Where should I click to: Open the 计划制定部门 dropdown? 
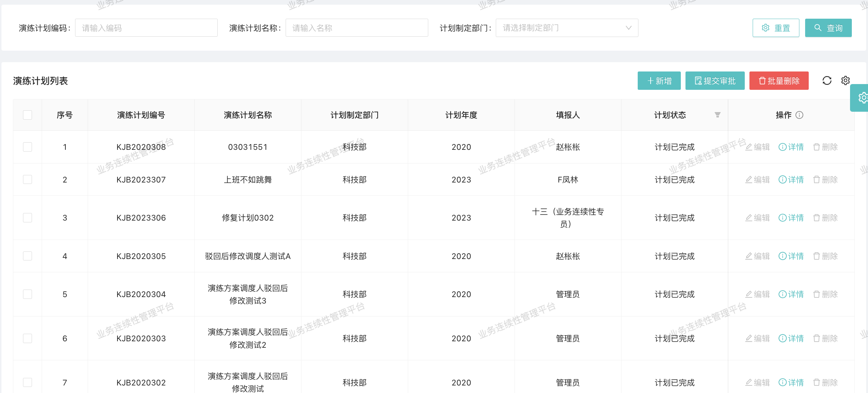(x=567, y=28)
